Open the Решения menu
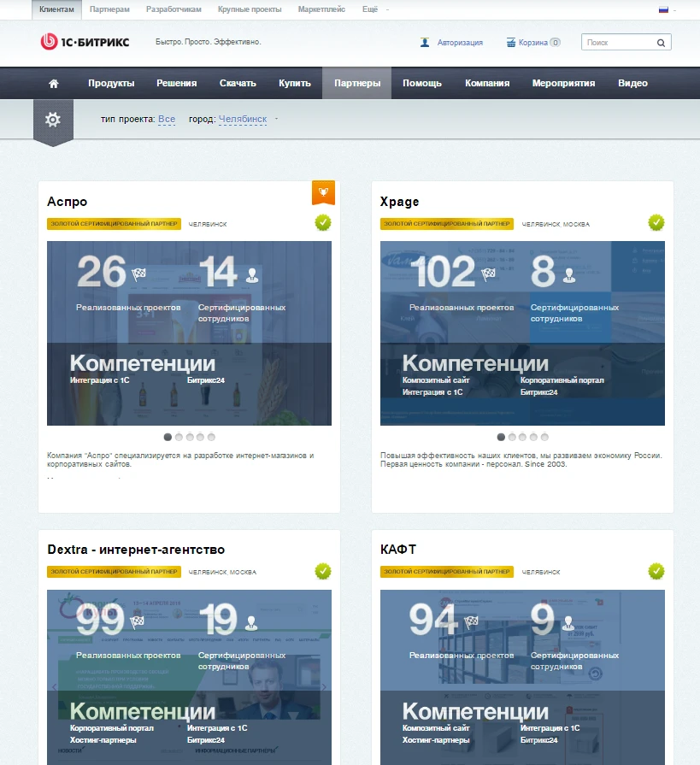The image size is (700, 765). [x=177, y=84]
